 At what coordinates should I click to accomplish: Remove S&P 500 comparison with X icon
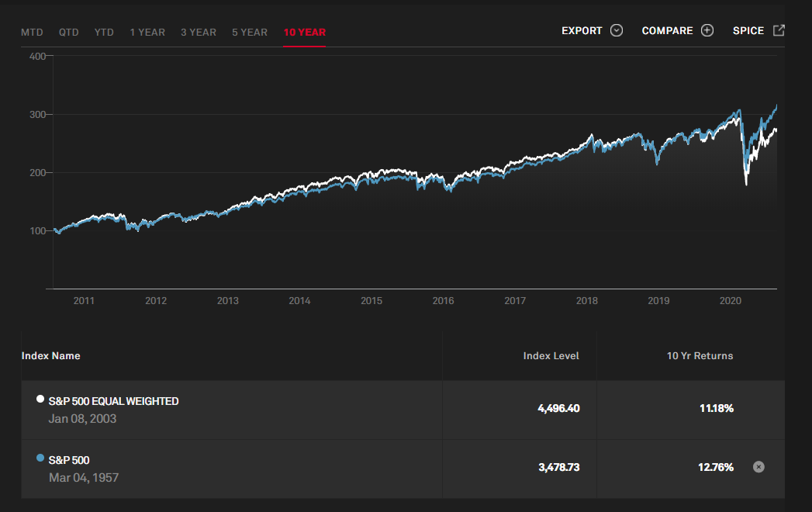[758, 467]
